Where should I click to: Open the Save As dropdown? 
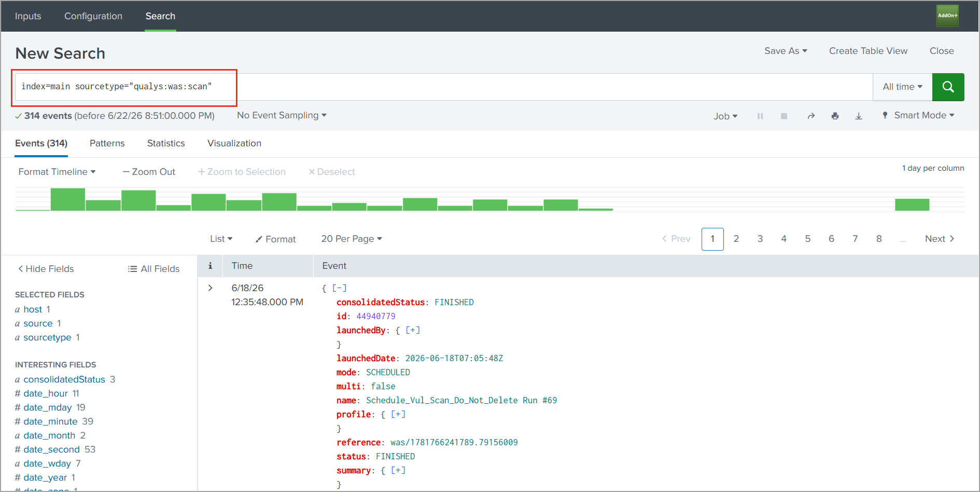(x=786, y=51)
